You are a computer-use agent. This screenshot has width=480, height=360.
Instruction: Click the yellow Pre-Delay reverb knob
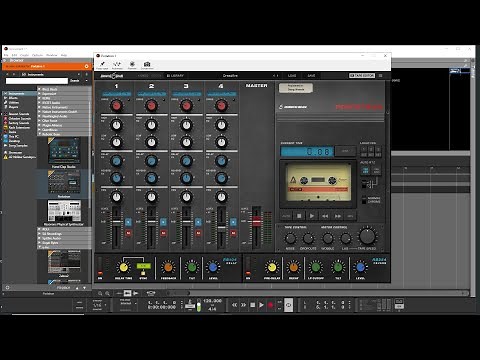pos(272,267)
